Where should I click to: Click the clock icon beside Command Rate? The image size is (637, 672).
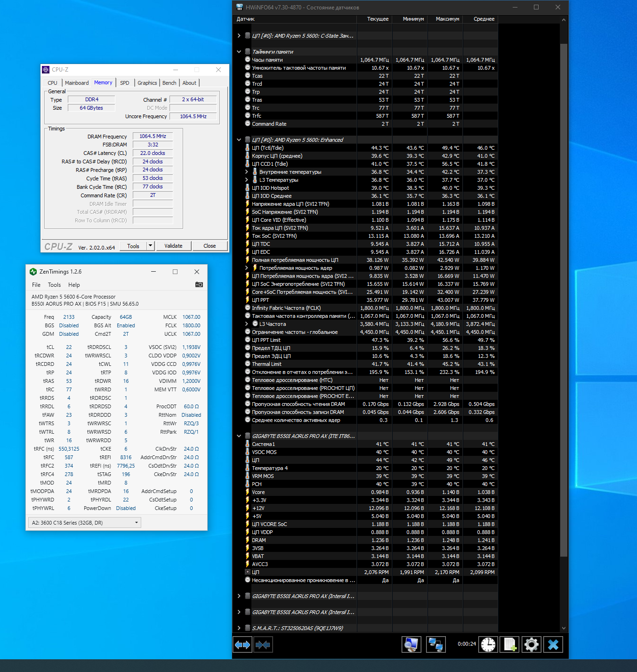click(248, 124)
